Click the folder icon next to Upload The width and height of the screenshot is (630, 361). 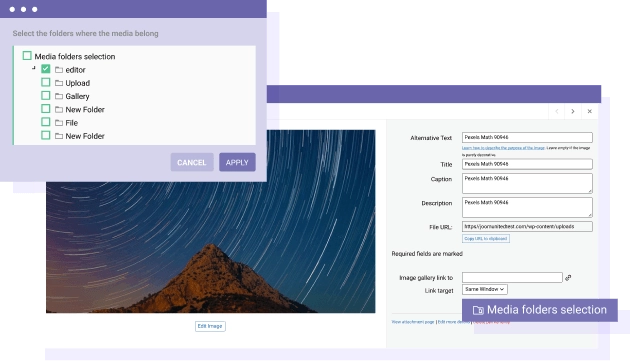click(59, 83)
